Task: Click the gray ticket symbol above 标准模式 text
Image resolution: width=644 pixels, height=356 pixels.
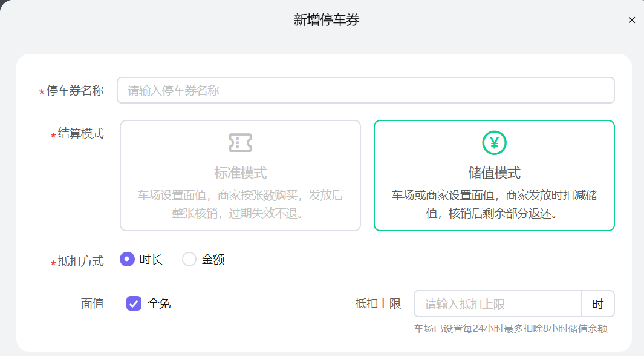Action: (x=239, y=142)
